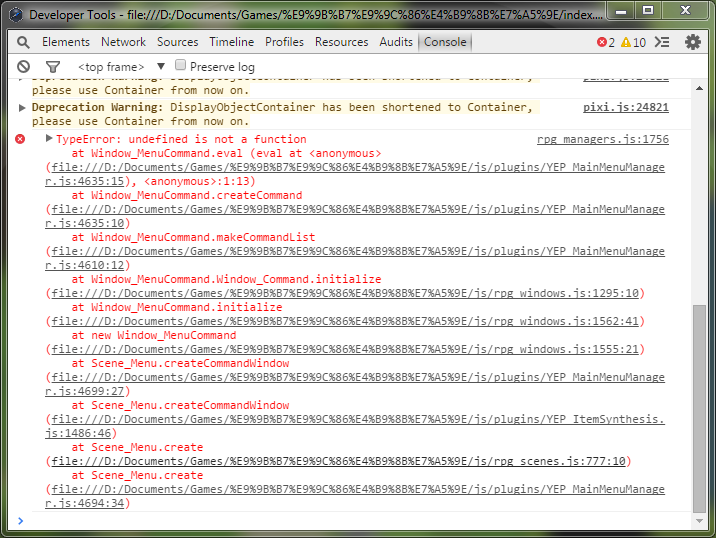Open the rpg_windows.js:1295:10 link
The width and height of the screenshot is (716, 538).
pos(345,293)
